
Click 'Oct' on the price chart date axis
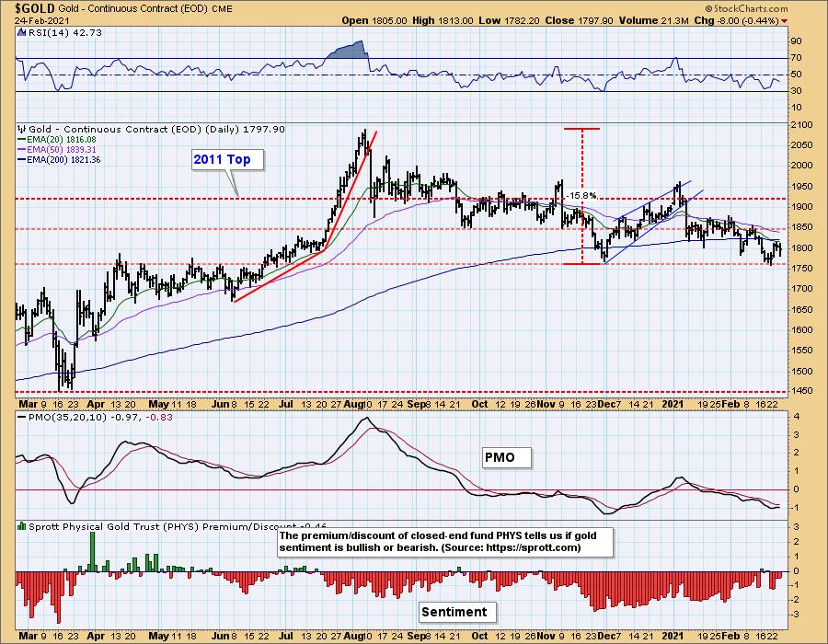[x=479, y=404]
